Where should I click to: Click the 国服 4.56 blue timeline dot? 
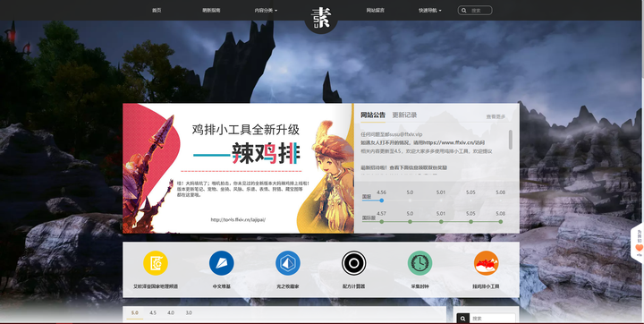pyautogui.click(x=382, y=200)
